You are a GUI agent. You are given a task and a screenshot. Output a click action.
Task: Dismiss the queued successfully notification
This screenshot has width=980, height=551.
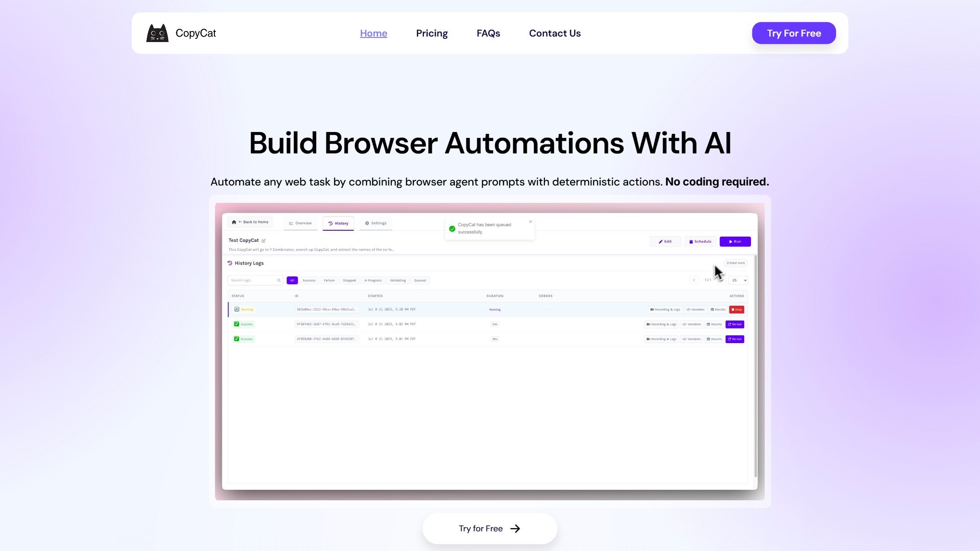530,222
